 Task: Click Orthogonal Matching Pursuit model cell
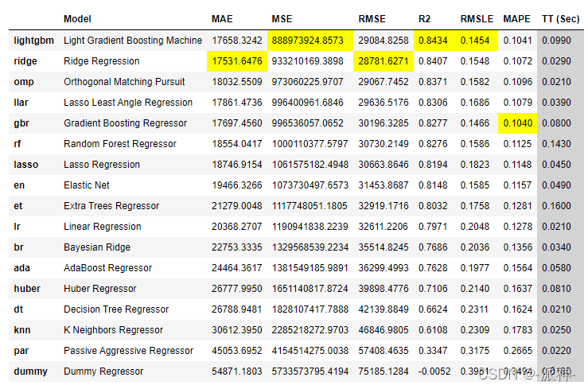124,81
